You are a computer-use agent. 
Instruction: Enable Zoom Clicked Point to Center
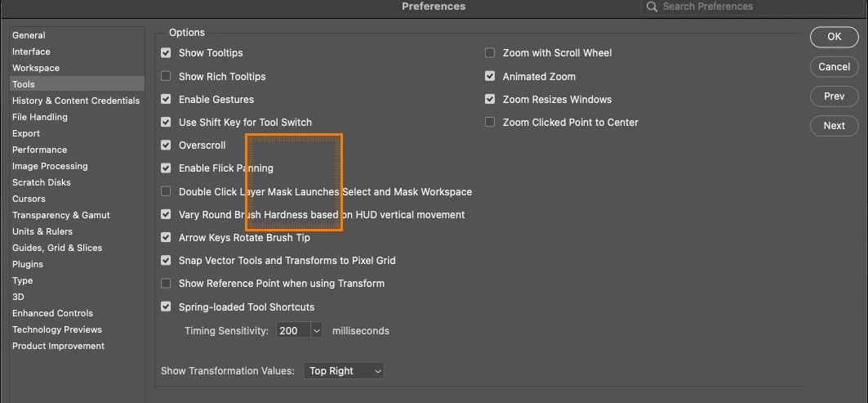(x=490, y=123)
